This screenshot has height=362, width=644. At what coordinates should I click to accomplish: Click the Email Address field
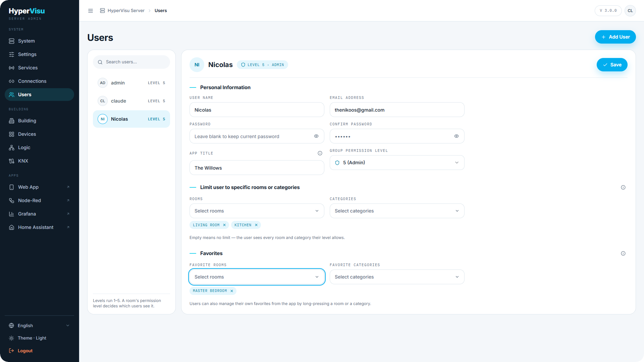click(397, 110)
